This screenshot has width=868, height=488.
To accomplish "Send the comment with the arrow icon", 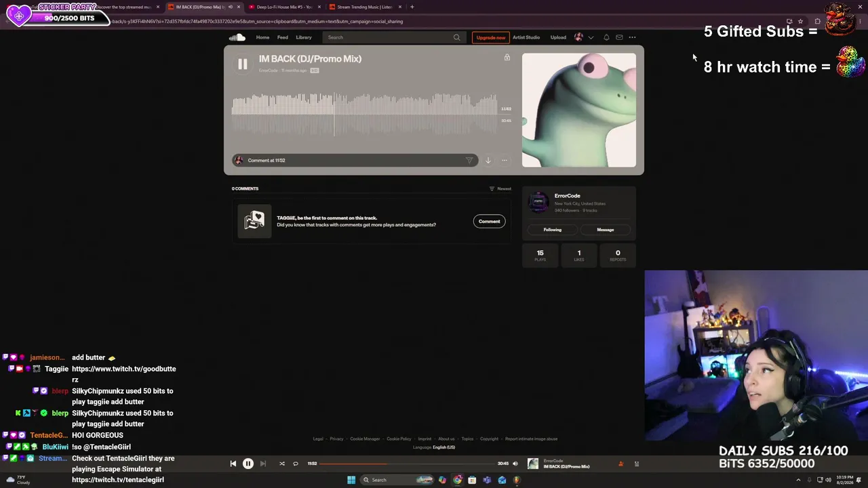I will 469,161.
